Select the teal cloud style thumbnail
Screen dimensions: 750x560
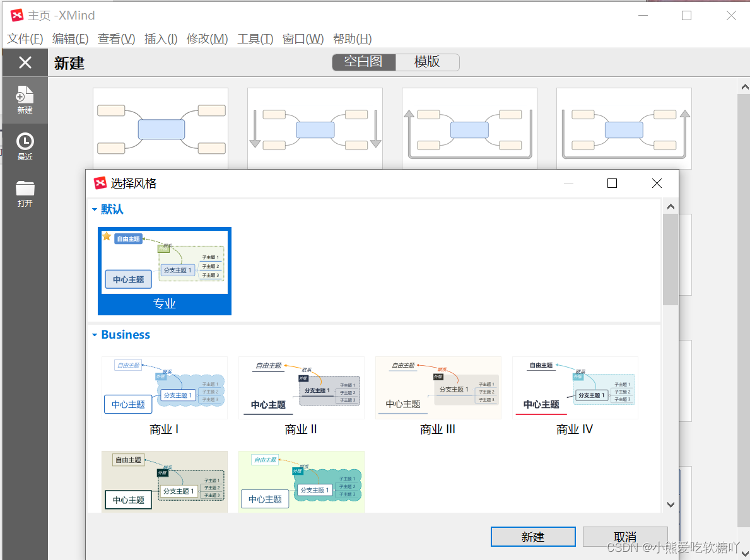coord(302,482)
